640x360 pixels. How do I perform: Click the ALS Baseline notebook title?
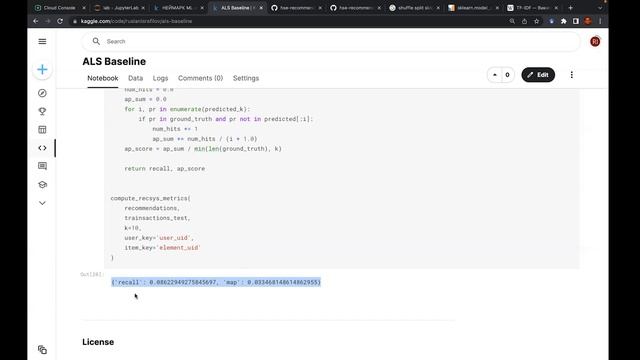114,61
